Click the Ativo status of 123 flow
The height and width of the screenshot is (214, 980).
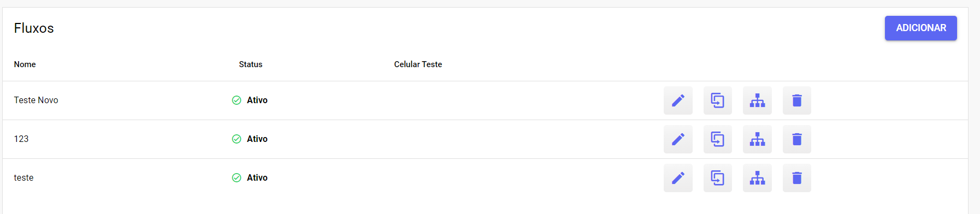click(x=257, y=139)
